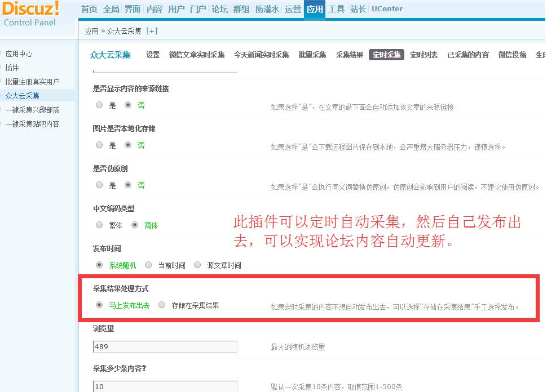This screenshot has width=547, height=392.
Task: Open the 全局 top menu
Action: click(111, 9)
